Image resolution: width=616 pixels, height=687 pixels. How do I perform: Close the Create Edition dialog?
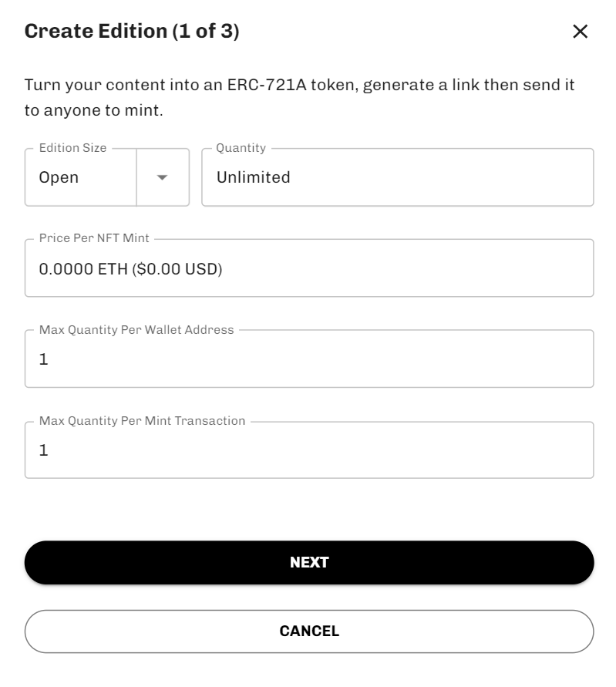[x=580, y=32]
